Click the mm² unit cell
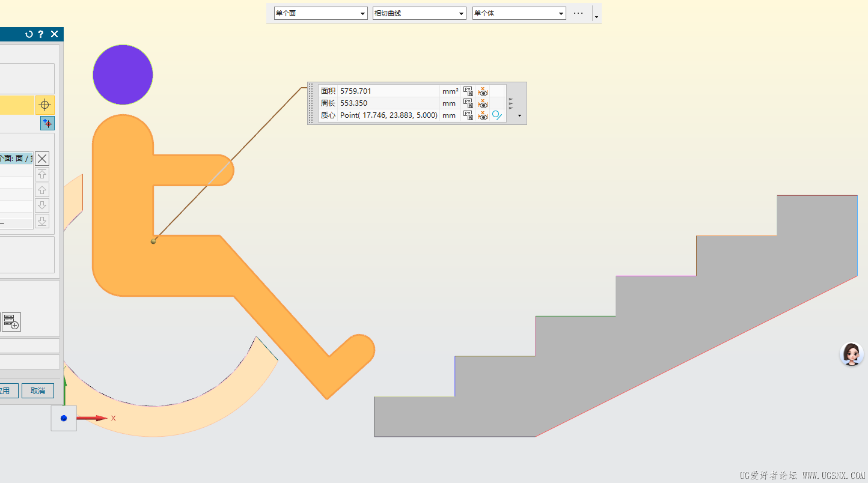 pyautogui.click(x=450, y=91)
